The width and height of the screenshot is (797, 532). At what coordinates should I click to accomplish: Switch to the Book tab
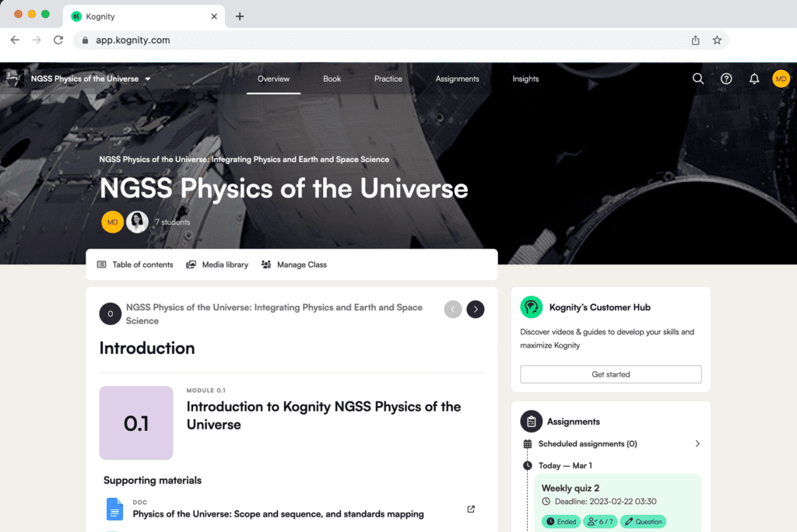(332, 79)
